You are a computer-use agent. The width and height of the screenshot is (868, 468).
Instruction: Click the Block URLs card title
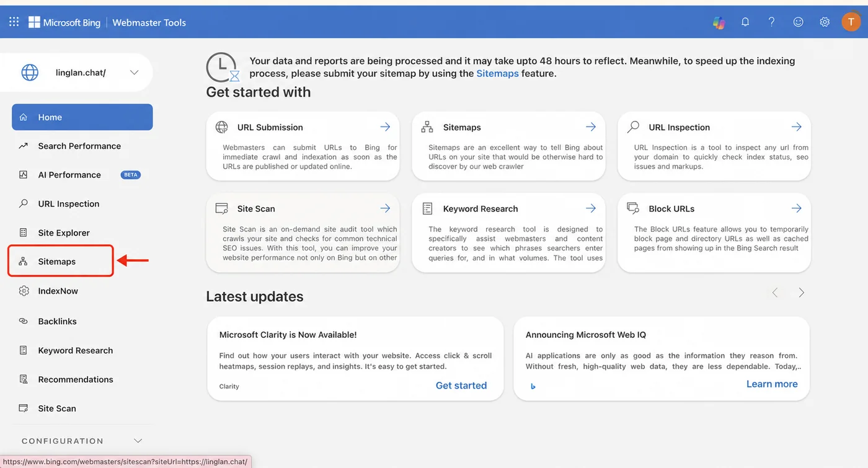point(671,208)
